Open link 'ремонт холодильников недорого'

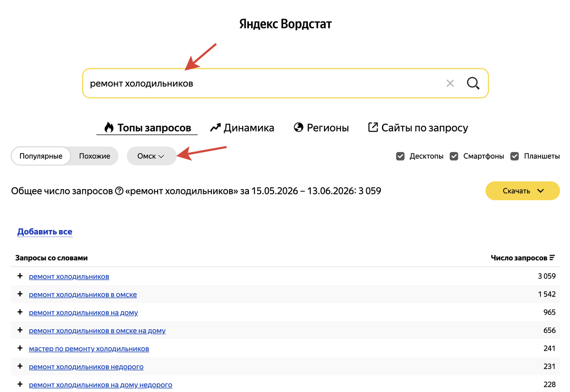(x=86, y=367)
